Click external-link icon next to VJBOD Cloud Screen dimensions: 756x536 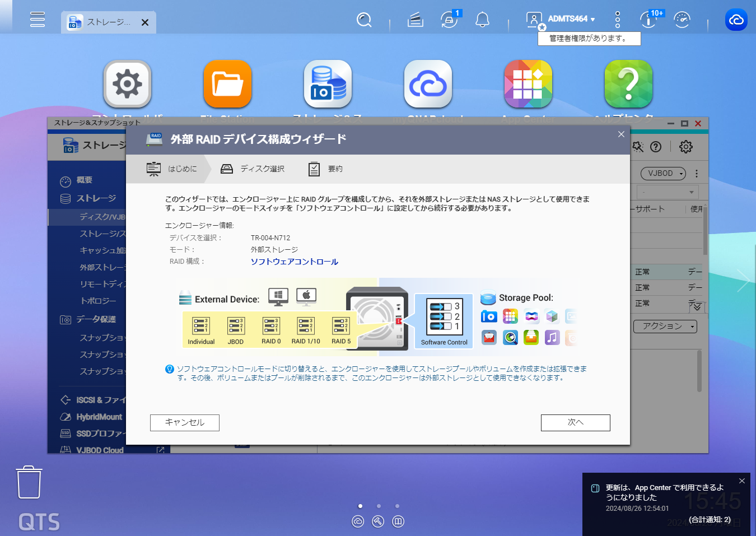point(160,450)
